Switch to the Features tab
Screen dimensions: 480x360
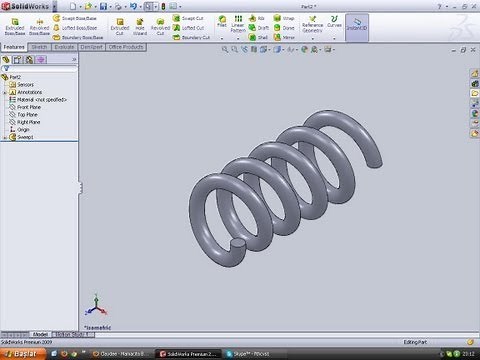coord(14,47)
